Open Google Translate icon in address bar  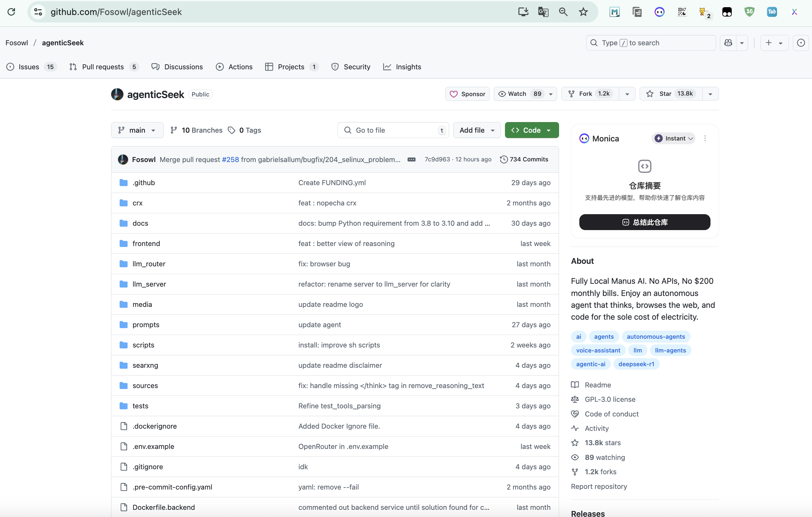click(x=543, y=12)
